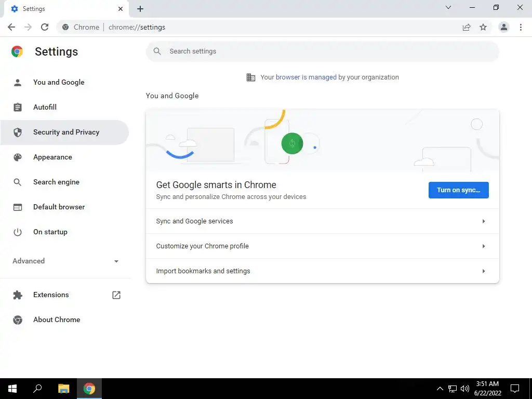Click the Chrome logo beside Settings title
This screenshot has width=532, height=399.
pos(17,51)
